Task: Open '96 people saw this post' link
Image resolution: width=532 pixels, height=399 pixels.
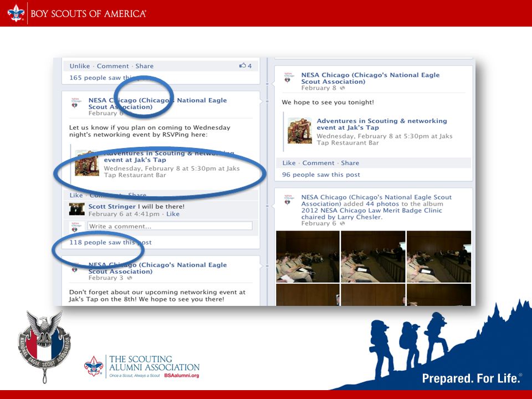Action: coord(321,175)
